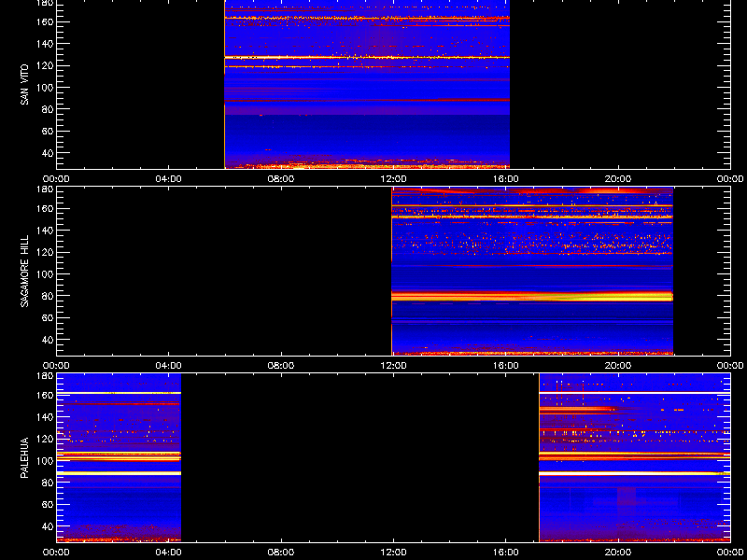Select the 160 tick on Palehua axis
747x560 pixels.
point(46,395)
